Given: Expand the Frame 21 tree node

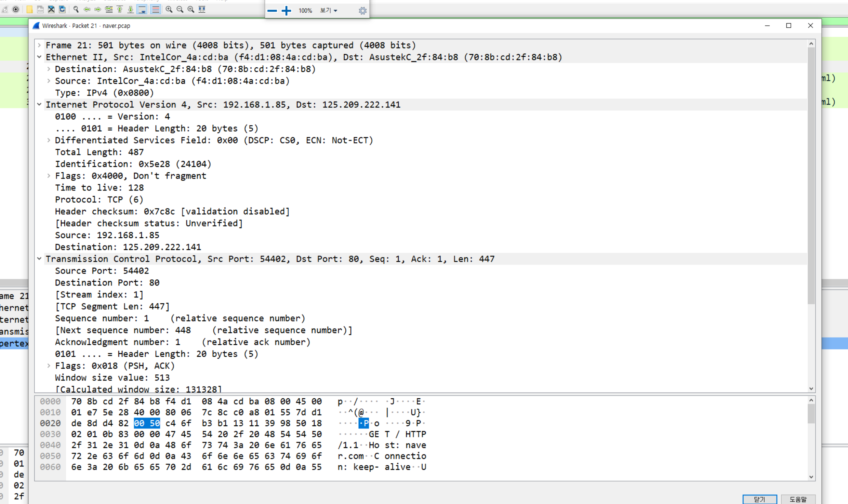Looking at the screenshot, I should click(39, 45).
